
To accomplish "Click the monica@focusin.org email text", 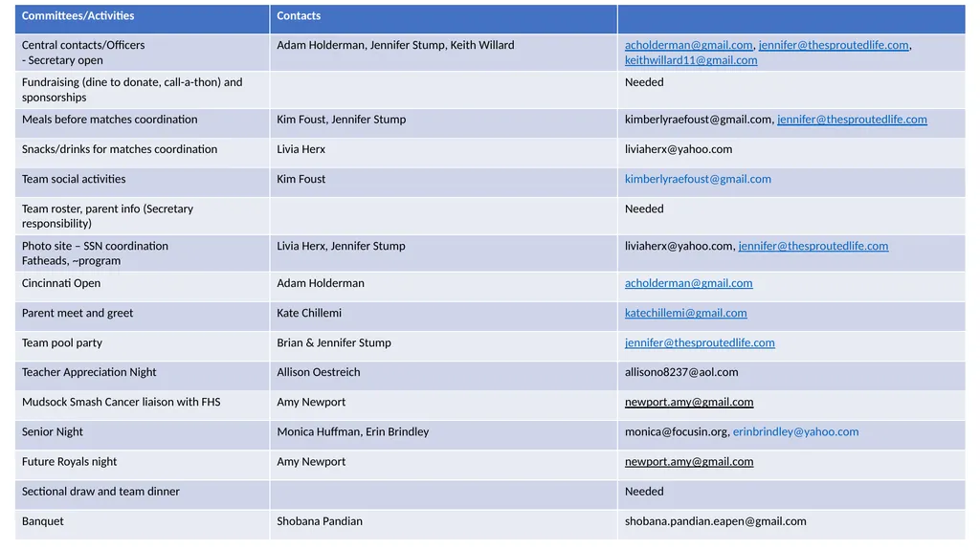I will 677,432.
